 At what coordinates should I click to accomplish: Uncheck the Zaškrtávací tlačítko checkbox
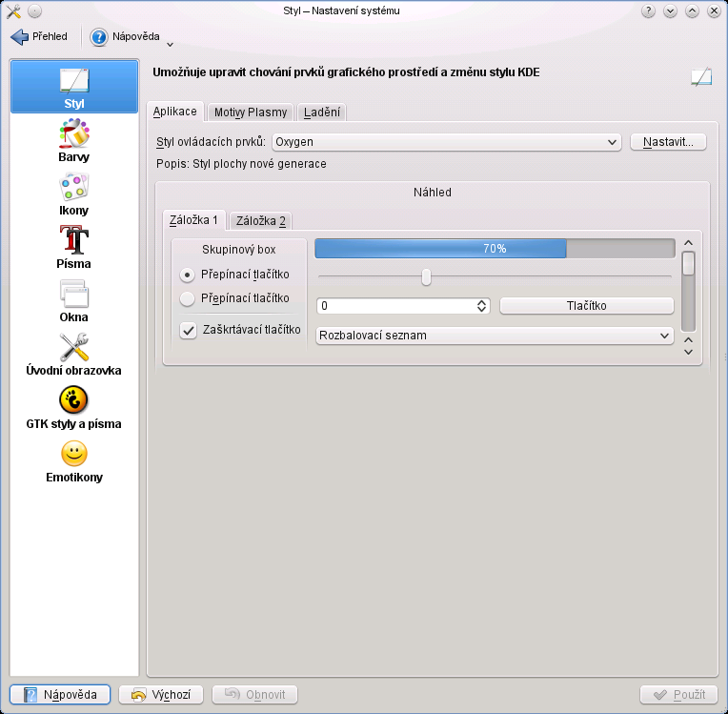[x=189, y=330]
